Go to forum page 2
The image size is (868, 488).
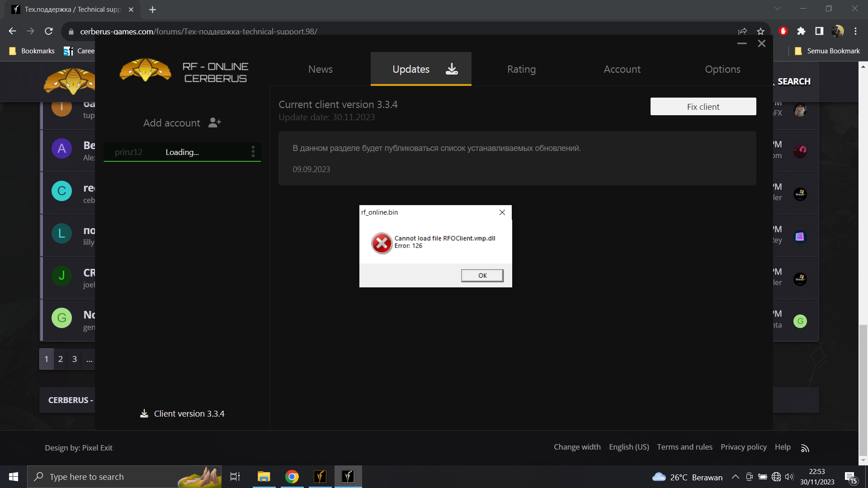pos(61,359)
